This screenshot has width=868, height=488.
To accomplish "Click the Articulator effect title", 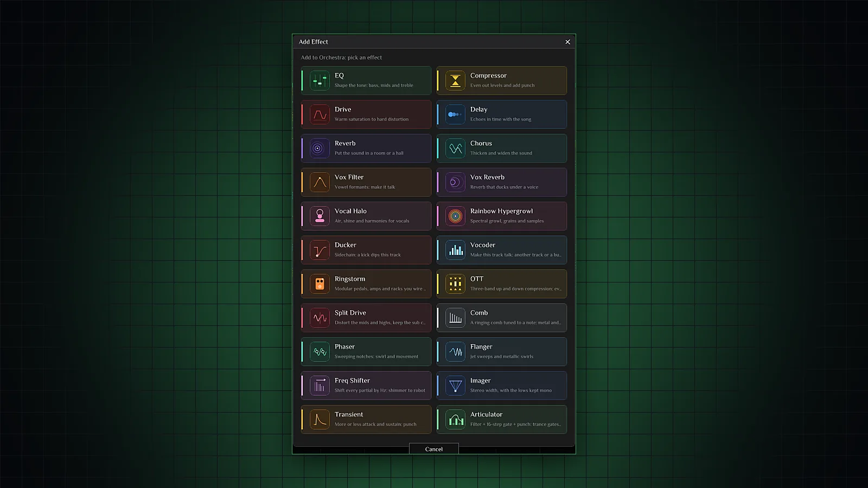I will pos(487,414).
